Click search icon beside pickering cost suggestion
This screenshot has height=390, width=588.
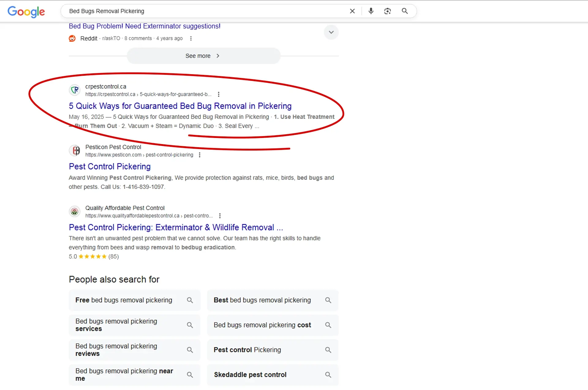[x=328, y=325]
